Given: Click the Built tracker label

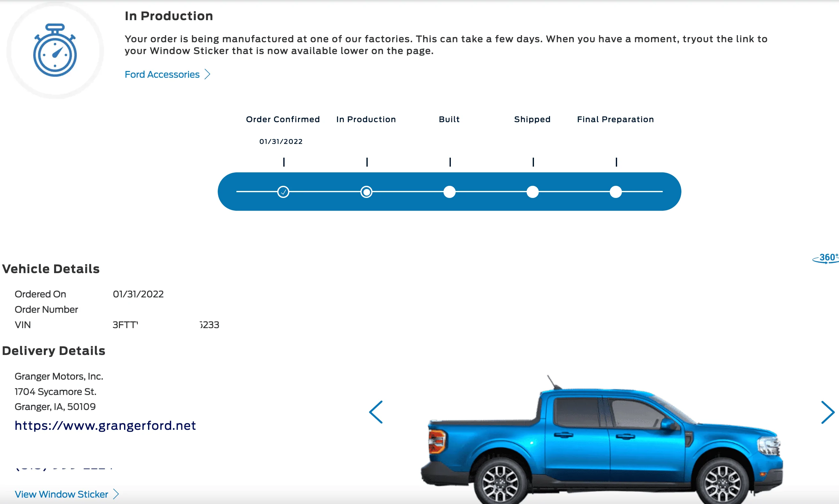Looking at the screenshot, I should [449, 119].
